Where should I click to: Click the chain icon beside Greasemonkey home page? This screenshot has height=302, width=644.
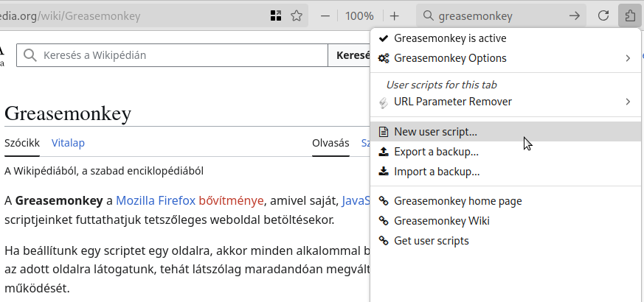click(x=384, y=201)
